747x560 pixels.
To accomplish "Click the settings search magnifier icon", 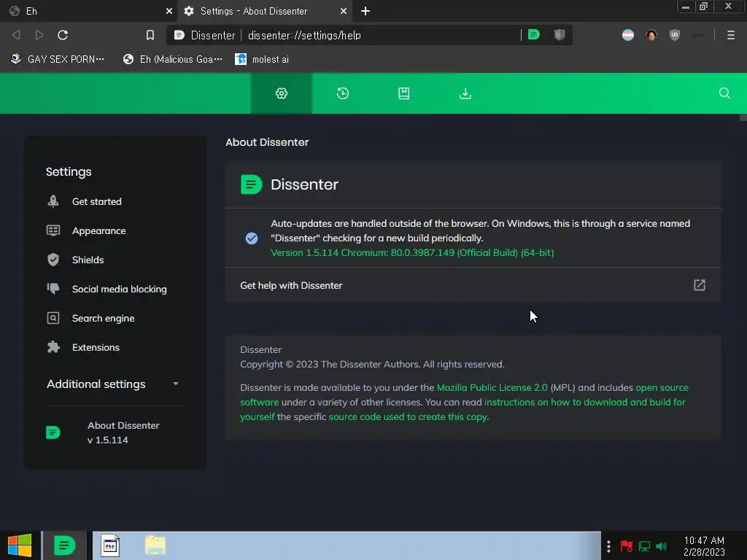I will point(724,93).
